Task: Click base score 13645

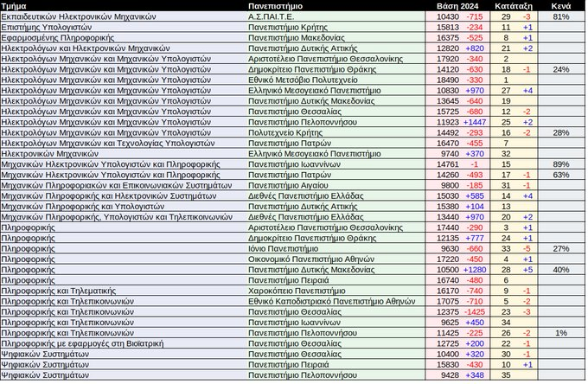Action: [x=448, y=101]
